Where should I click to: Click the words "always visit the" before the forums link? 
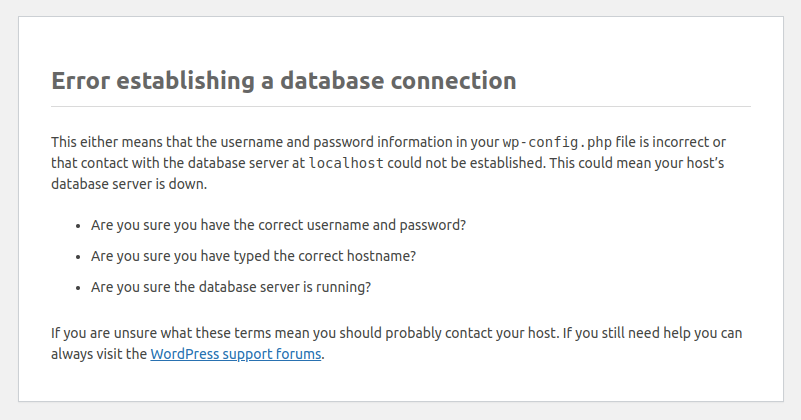(98, 354)
